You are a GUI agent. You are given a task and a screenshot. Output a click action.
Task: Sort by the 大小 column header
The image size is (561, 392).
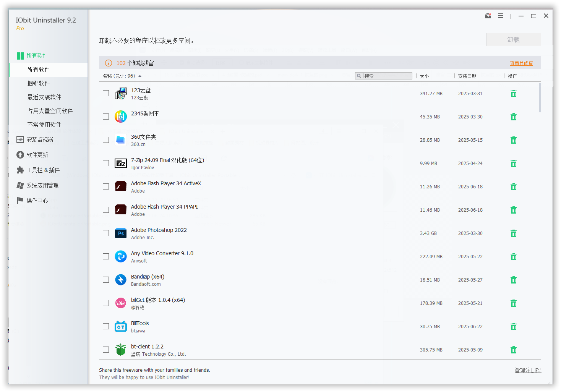point(424,76)
